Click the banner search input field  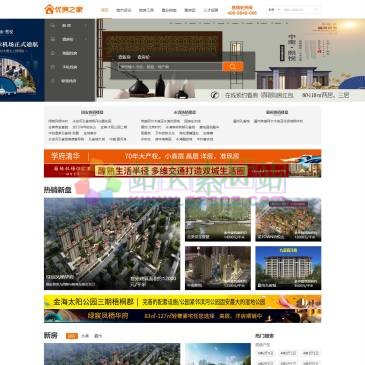pyautogui.click(x=170, y=67)
